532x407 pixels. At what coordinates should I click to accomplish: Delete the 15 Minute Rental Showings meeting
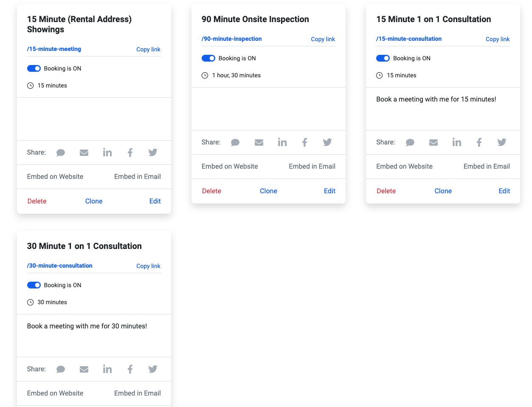(x=37, y=201)
